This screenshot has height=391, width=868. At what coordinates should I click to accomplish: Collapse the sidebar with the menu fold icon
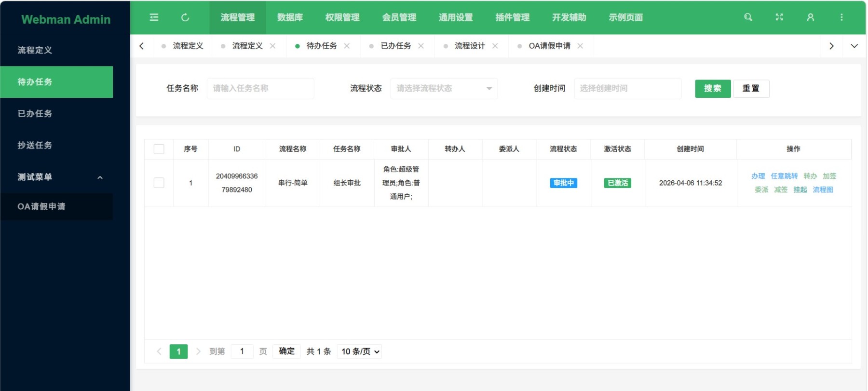154,17
